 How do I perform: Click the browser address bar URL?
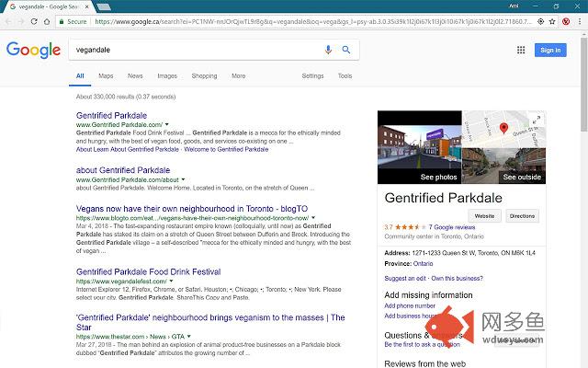coord(312,21)
